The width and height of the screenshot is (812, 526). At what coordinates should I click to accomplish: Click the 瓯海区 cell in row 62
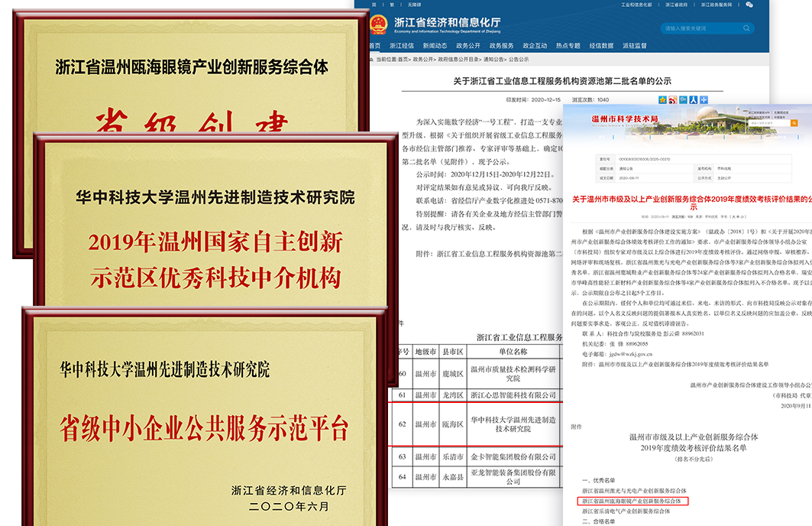pyautogui.click(x=453, y=424)
